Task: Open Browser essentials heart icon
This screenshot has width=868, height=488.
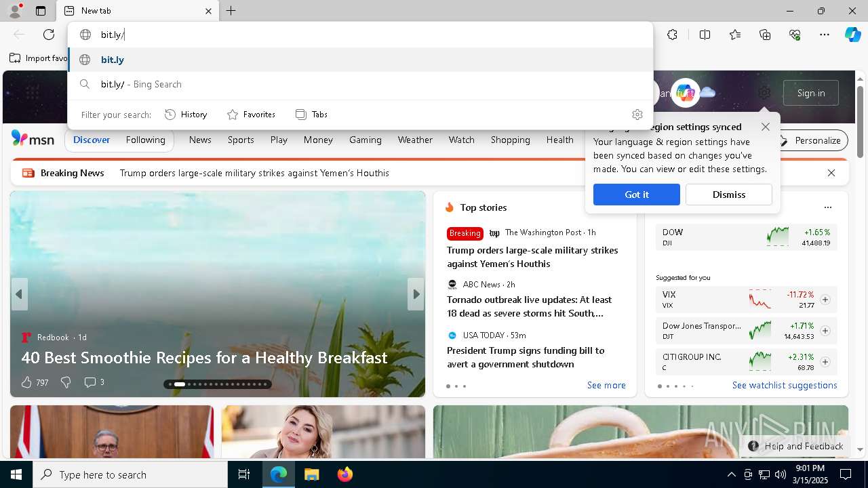Action: 795,35
